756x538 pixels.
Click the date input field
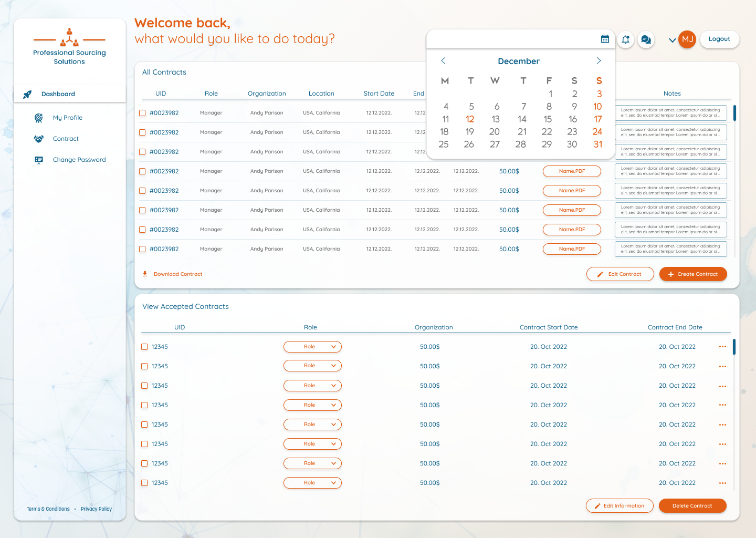click(x=520, y=39)
